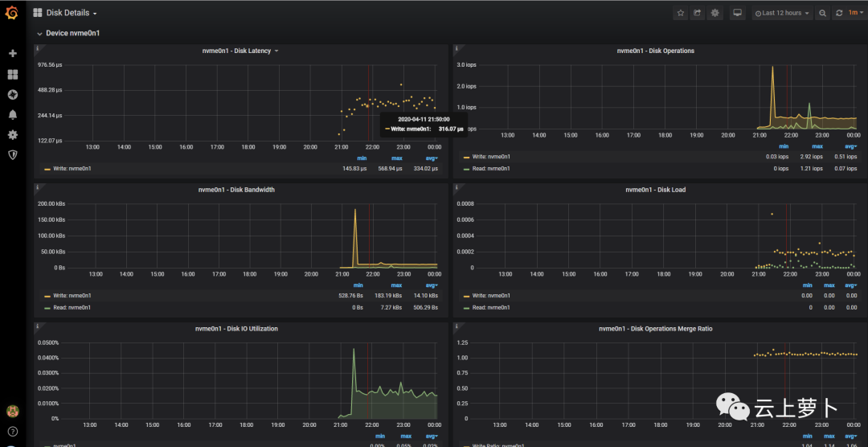868x447 pixels.
Task: Open the Help question mark icon
Action: [x=12, y=432]
